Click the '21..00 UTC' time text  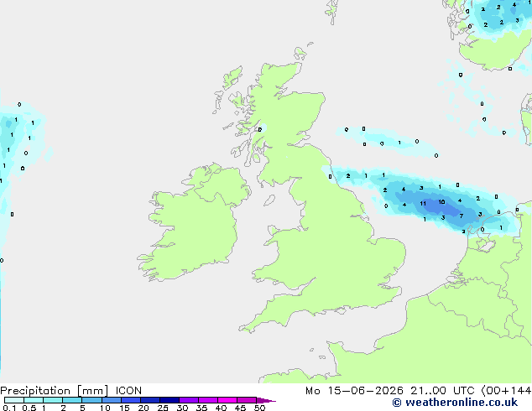(x=442, y=391)
